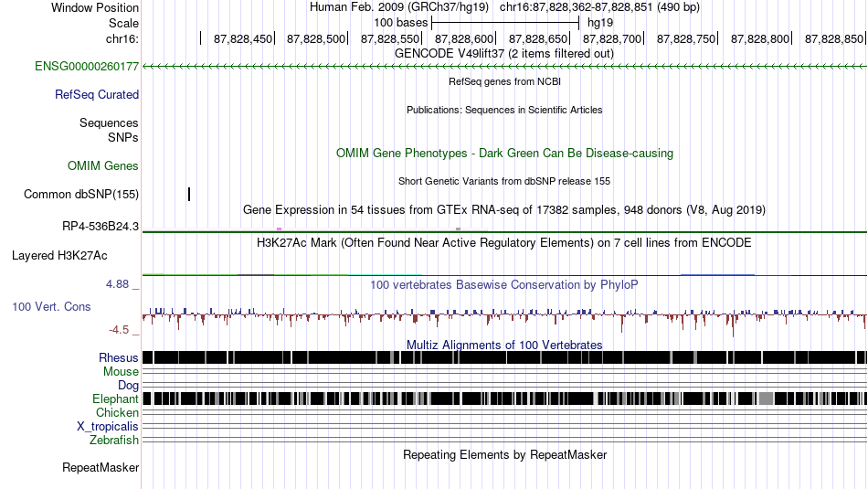Click the 87,828,700 ruler position

coord(612,38)
